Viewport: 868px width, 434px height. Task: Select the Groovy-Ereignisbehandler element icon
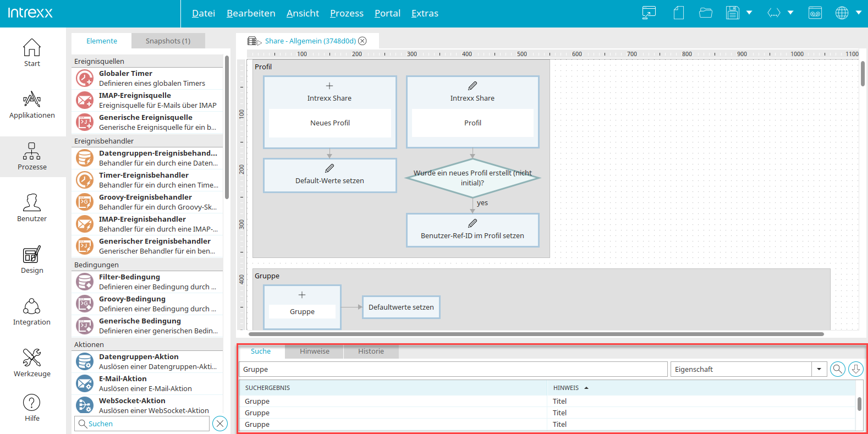coord(85,202)
